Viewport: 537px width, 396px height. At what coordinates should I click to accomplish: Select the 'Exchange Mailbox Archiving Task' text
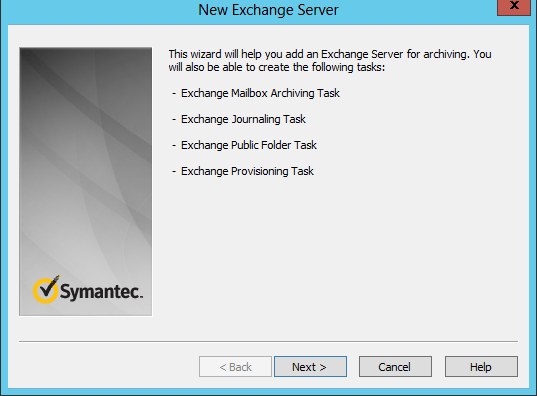[x=260, y=93]
